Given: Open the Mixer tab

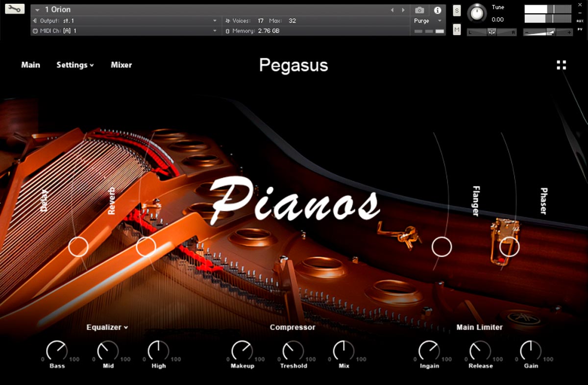Looking at the screenshot, I should [121, 65].
